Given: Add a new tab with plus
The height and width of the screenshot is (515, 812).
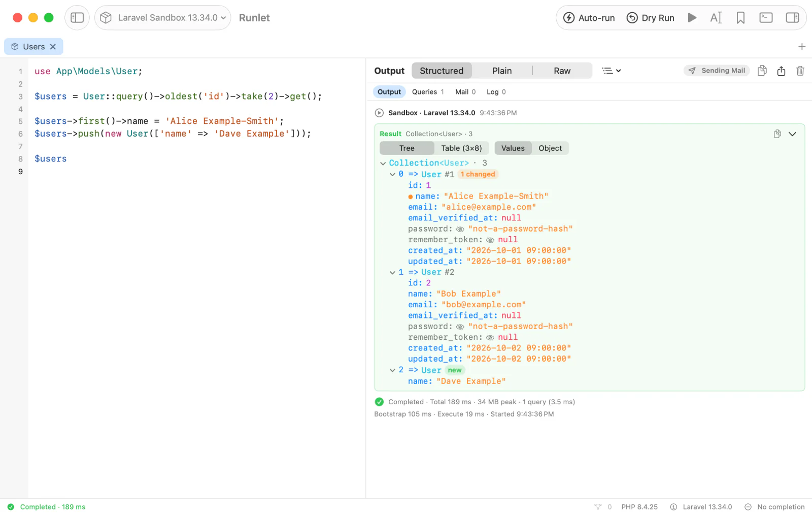Looking at the screenshot, I should pos(802,47).
